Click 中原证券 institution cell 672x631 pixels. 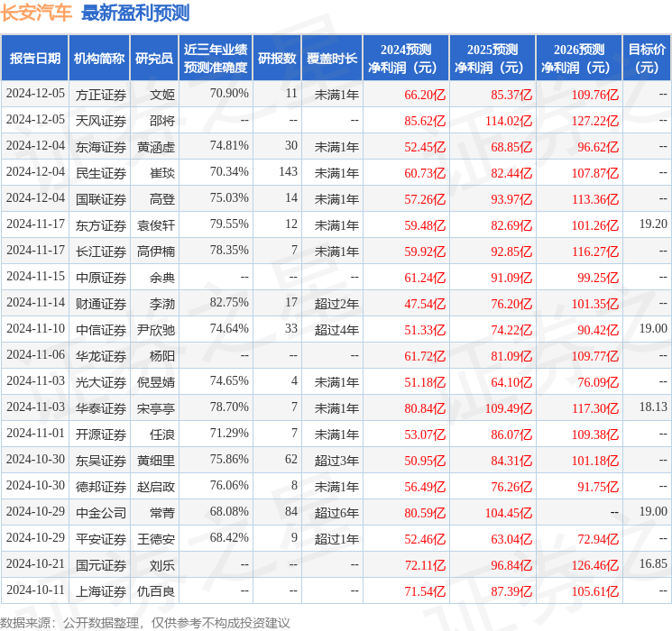pos(101,278)
